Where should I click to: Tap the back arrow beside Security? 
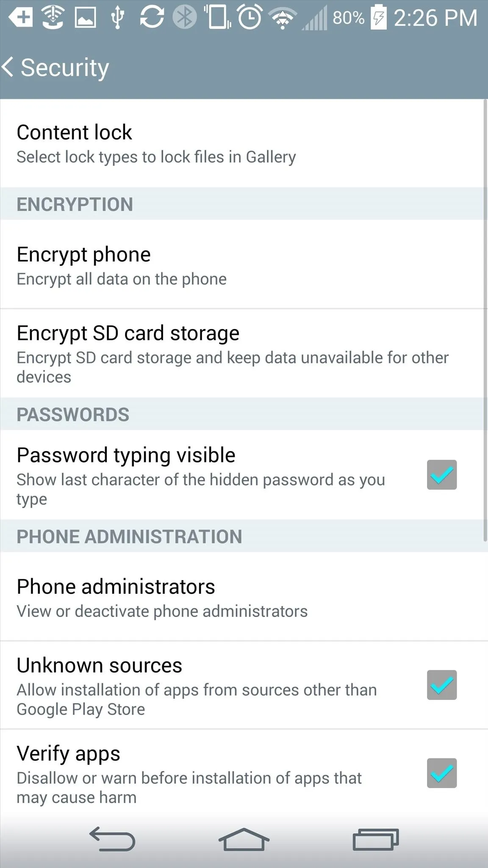(x=8, y=67)
